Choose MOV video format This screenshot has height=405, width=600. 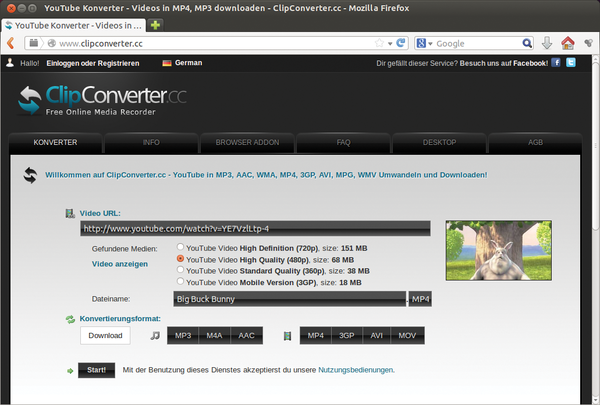[x=407, y=336]
